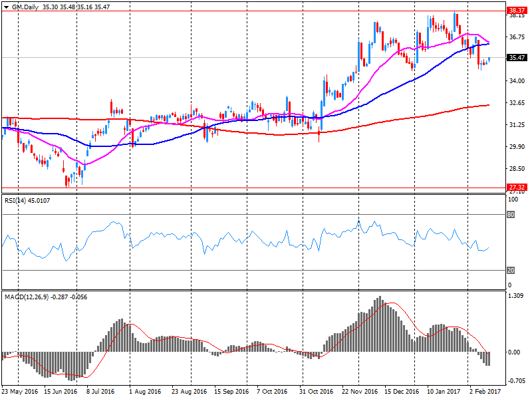Click the 23 May 2016 date label
The width and height of the screenshot is (532, 399).
coord(20,392)
